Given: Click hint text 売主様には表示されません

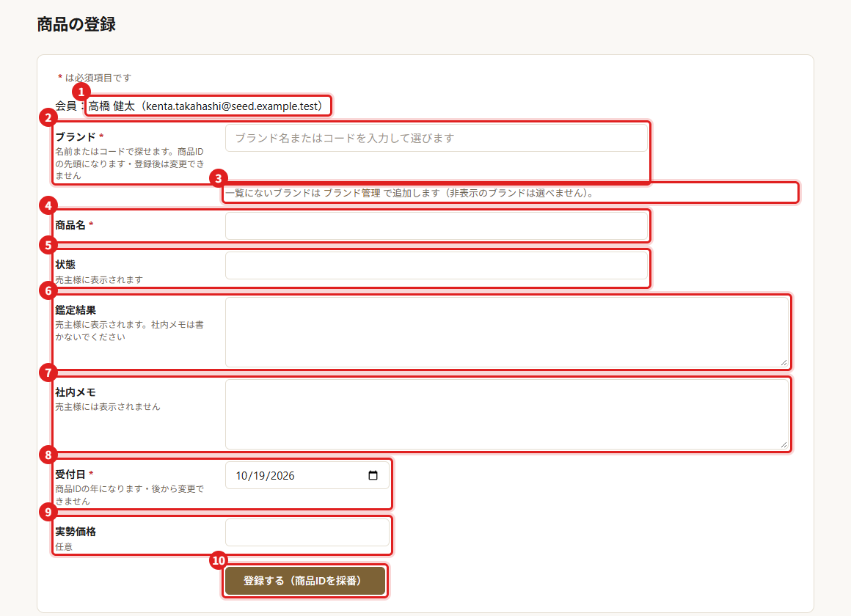Looking at the screenshot, I should tap(107, 406).
